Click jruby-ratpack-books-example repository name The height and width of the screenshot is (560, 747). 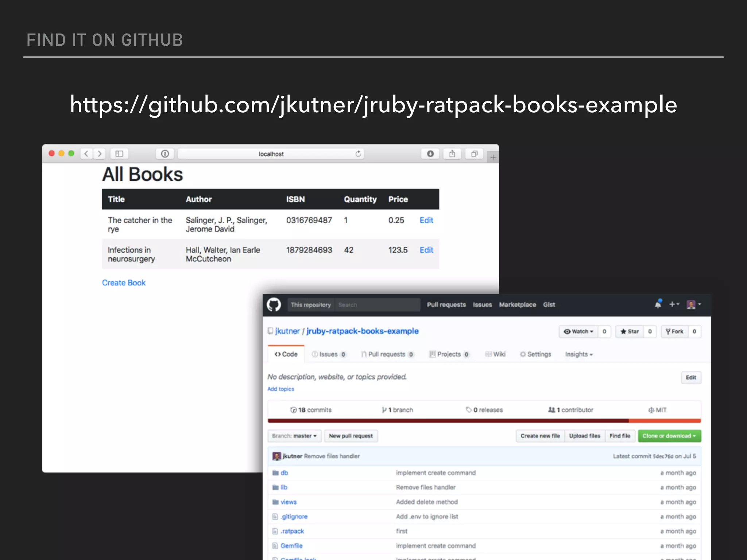363,331
